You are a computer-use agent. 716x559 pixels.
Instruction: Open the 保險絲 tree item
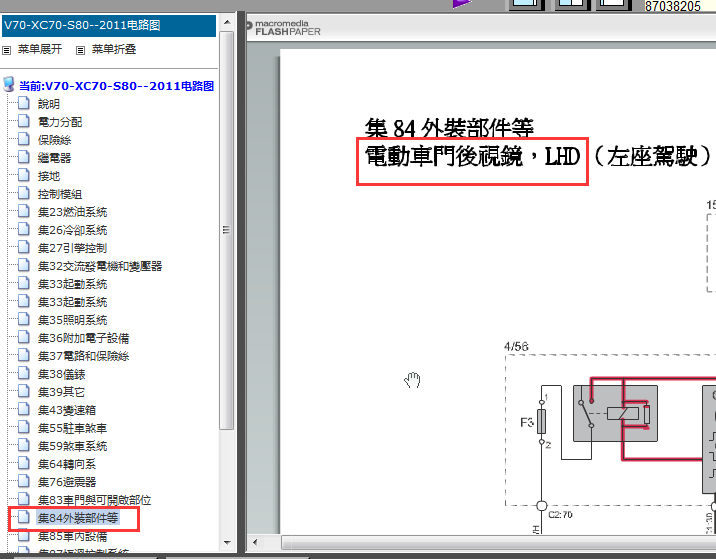click(x=54, y=140)
